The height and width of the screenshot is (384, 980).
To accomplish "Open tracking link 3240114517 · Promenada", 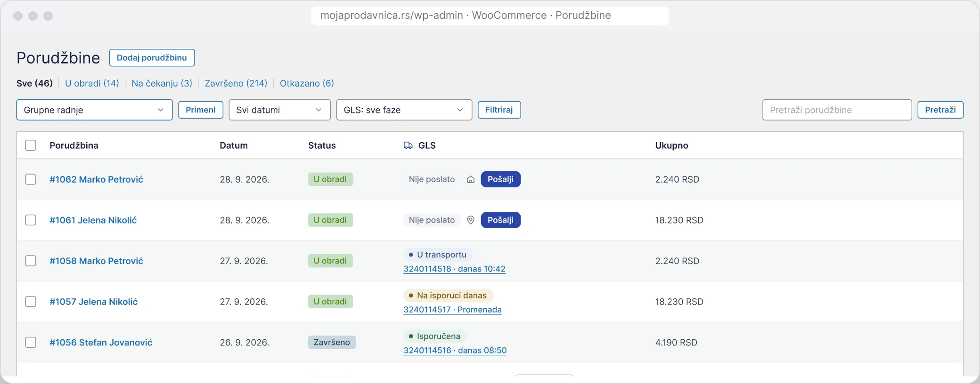I will coord(452,310).
